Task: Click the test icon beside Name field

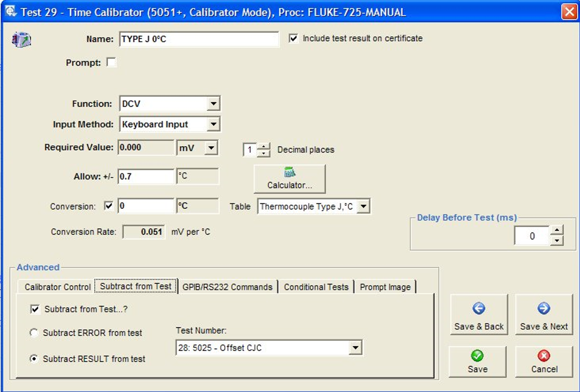Action: click(x=21, y=39)
